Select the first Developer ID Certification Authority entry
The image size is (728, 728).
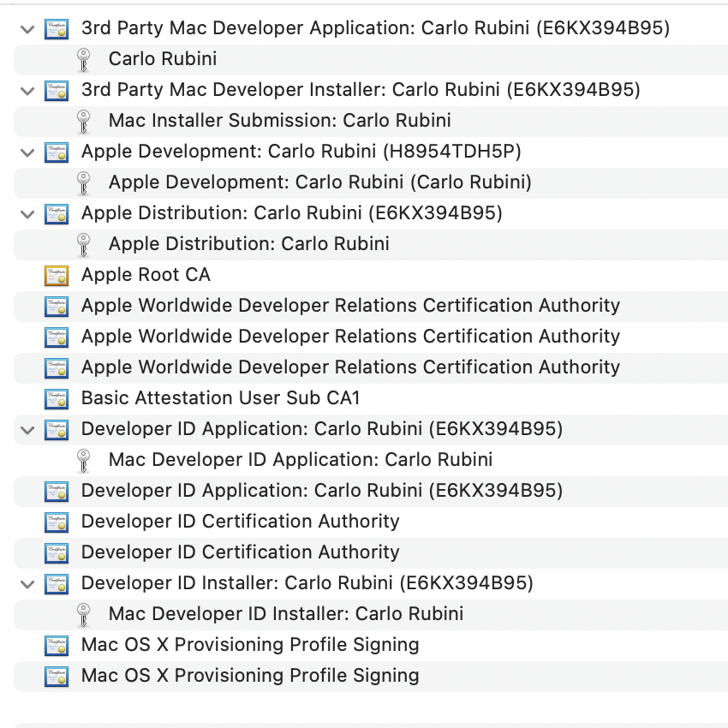coord(240,522)
